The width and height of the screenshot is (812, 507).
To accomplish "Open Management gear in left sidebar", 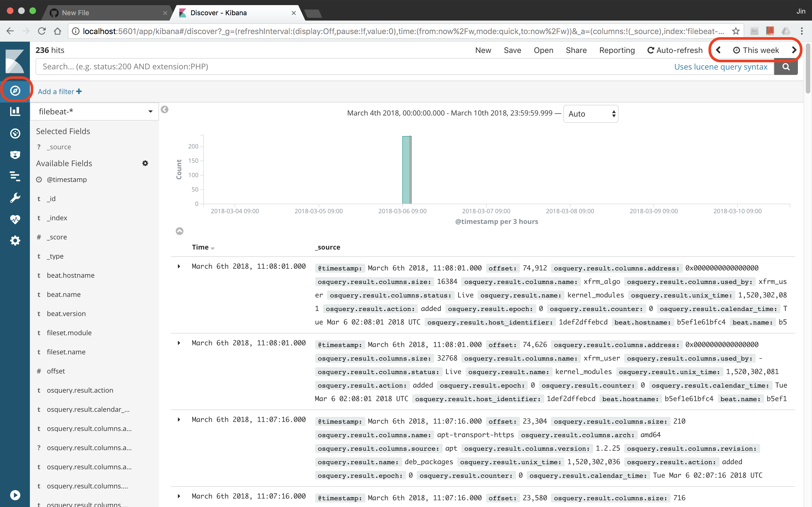I will point(15,241).
